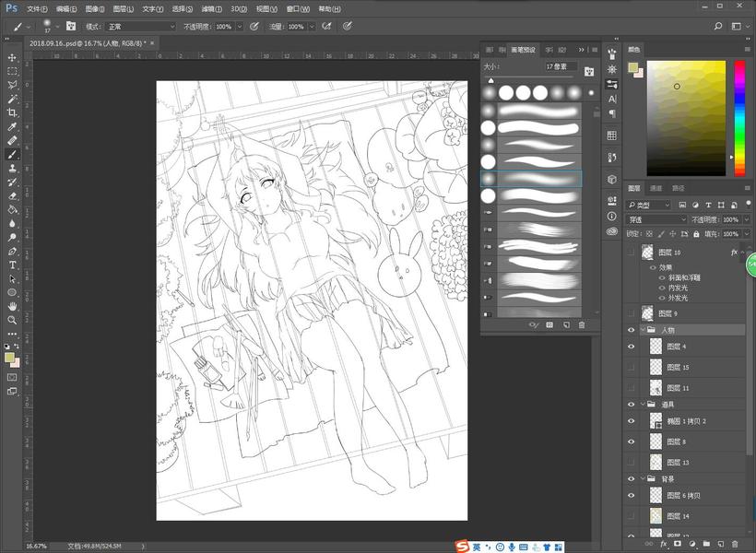Select the Eyedropper tool
The height and width of the screenshot is (553, 756).
coord(12,126)
